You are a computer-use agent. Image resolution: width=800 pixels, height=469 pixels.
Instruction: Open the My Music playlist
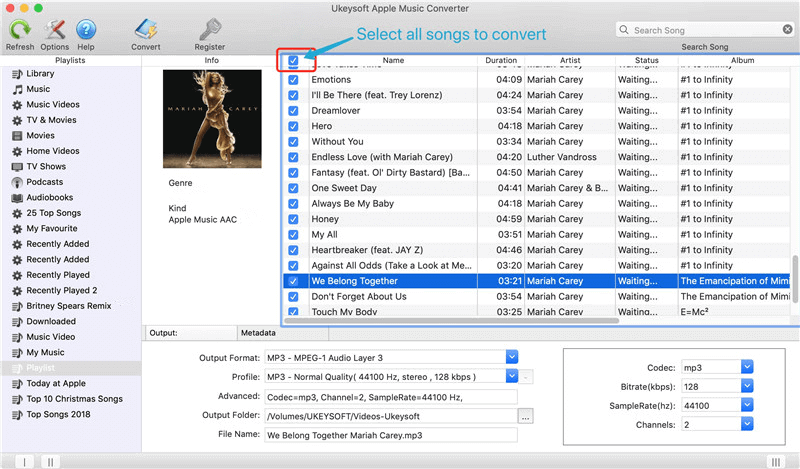click(45, 353)
